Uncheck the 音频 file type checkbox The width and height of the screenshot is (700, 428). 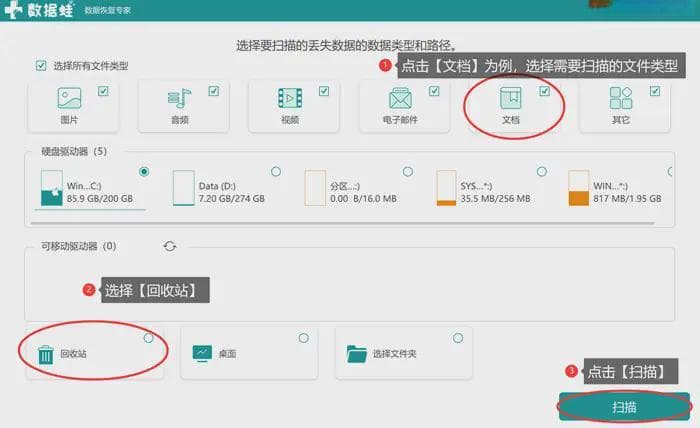pyautogui.click(x=213, y=91)
